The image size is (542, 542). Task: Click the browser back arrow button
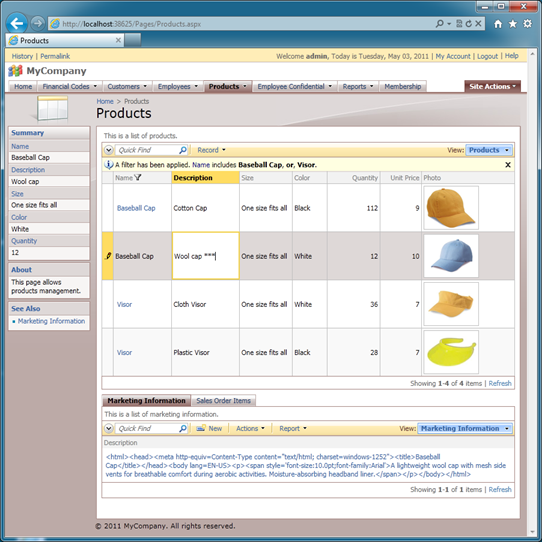(17, 24)
